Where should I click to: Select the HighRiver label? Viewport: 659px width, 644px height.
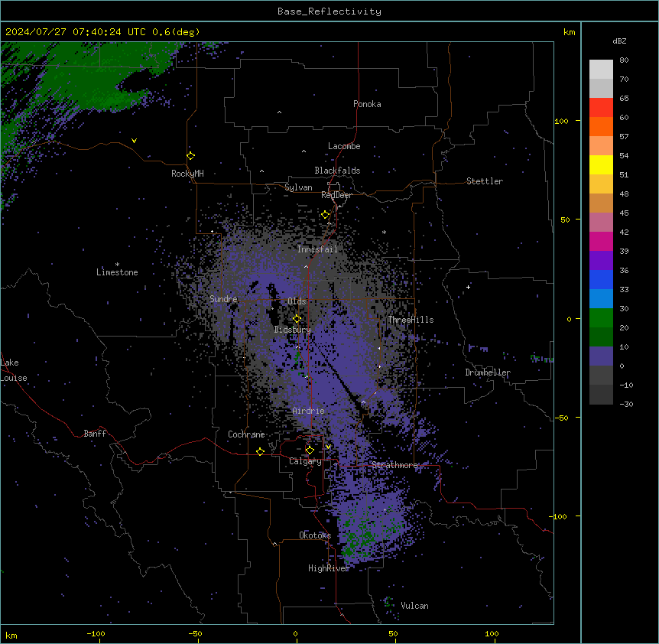point(329,568)
